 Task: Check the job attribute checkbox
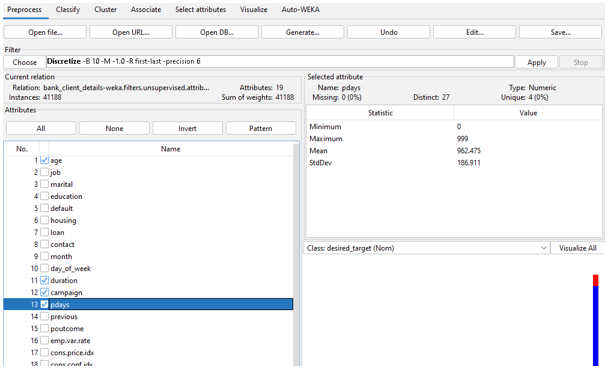click(44, 172)
